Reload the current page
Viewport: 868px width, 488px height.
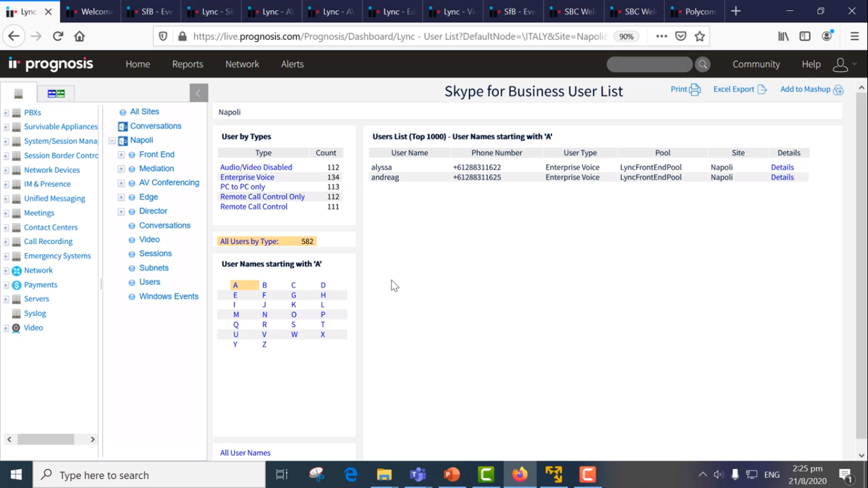coord(58,36)
